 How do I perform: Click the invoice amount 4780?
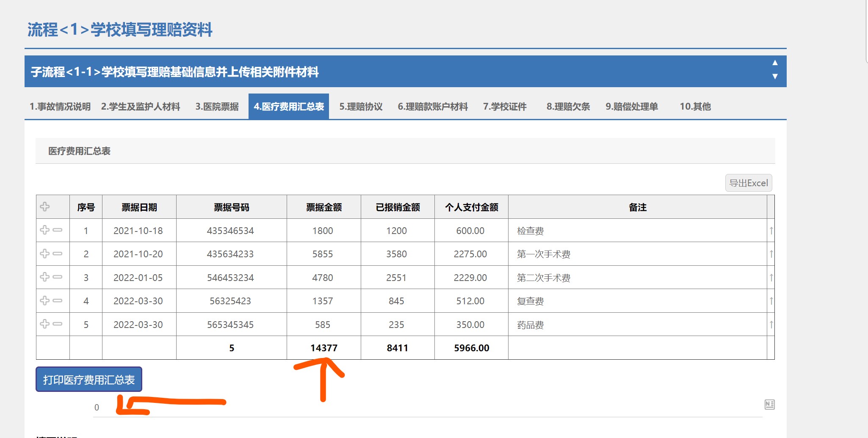pyautogui.click(x=323, y=278)
